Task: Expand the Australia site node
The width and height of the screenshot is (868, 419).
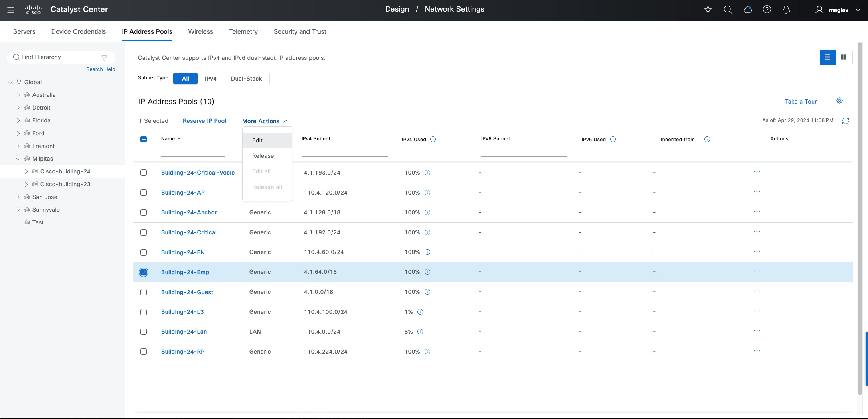Action: tap(18, 95)
